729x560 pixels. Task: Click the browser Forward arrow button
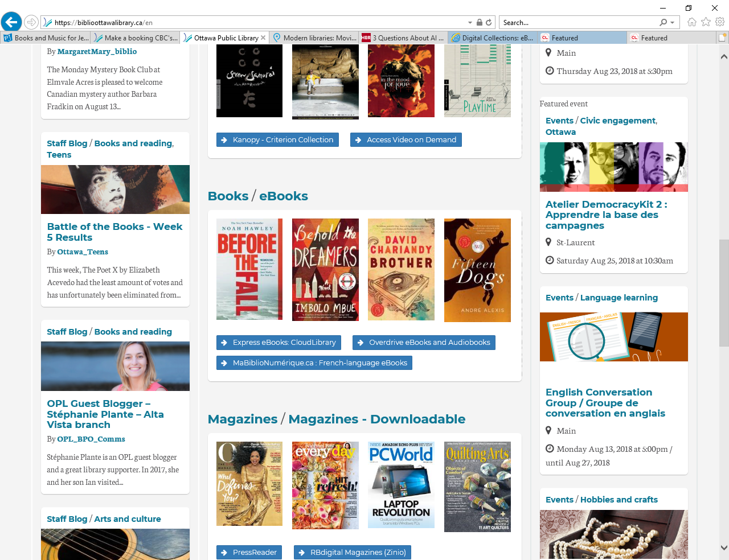(x=31, y=22)
